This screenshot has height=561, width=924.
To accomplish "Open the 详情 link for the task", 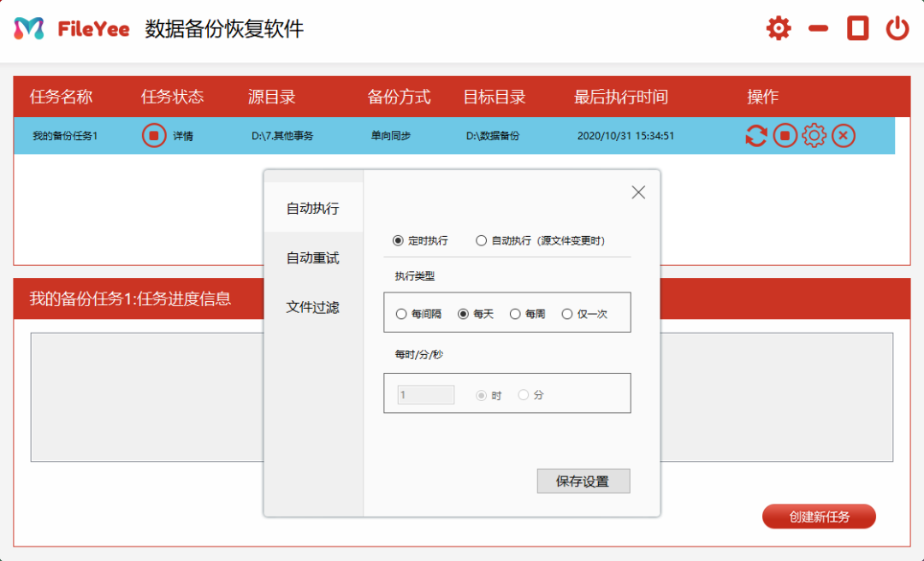I will pos(183,136).
